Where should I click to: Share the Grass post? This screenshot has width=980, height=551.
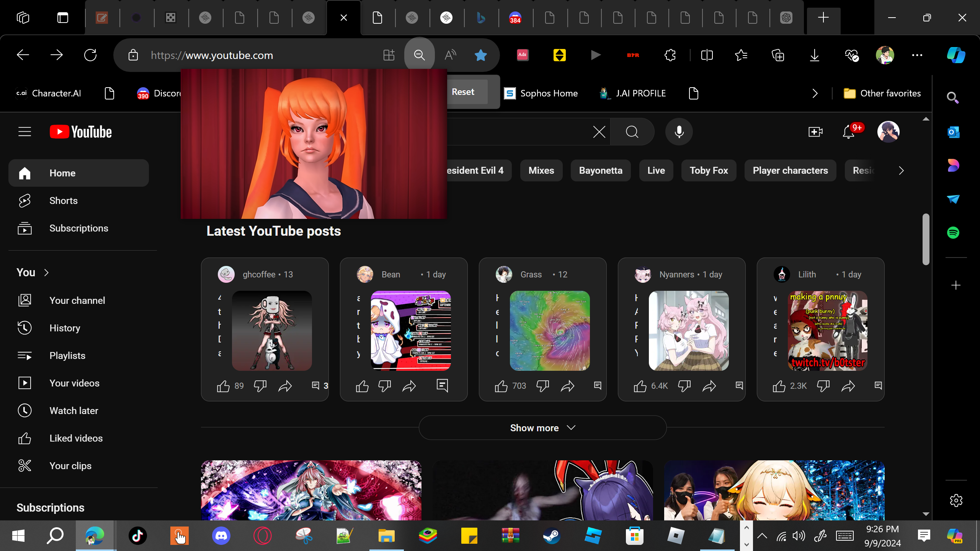pyautogui.click(x=567, y=386)
